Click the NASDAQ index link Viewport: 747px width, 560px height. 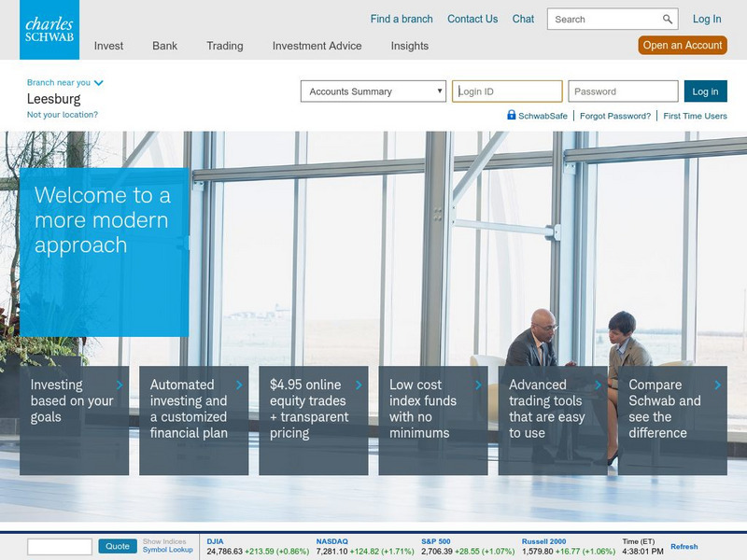click(x=332, y=541)
